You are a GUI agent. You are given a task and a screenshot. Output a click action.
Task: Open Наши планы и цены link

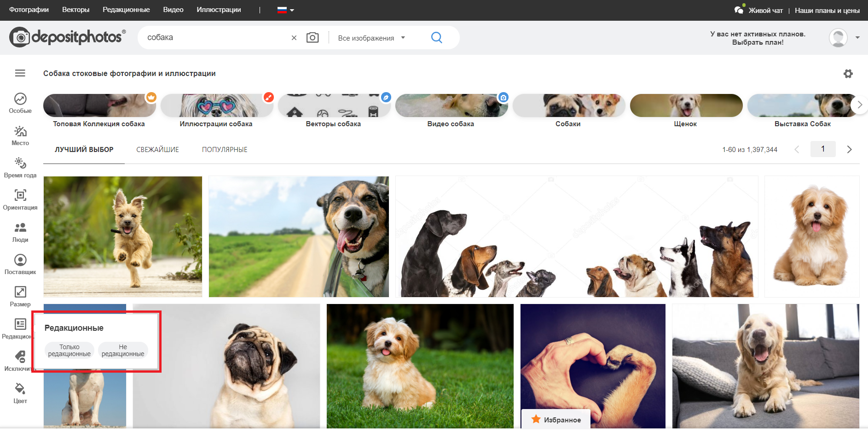pyautogui.click(x=827, y=10)
